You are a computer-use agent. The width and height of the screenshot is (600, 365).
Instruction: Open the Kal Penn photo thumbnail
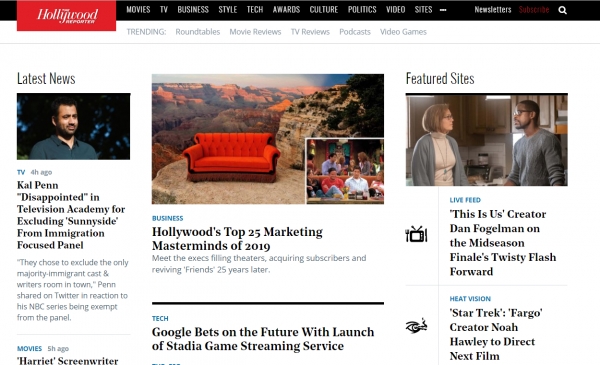73,126
